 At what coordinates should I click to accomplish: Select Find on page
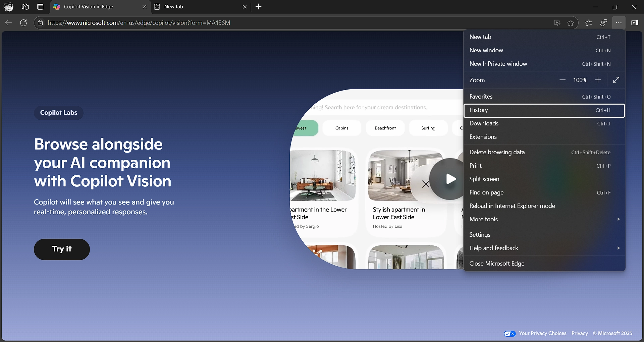point(544,192)
